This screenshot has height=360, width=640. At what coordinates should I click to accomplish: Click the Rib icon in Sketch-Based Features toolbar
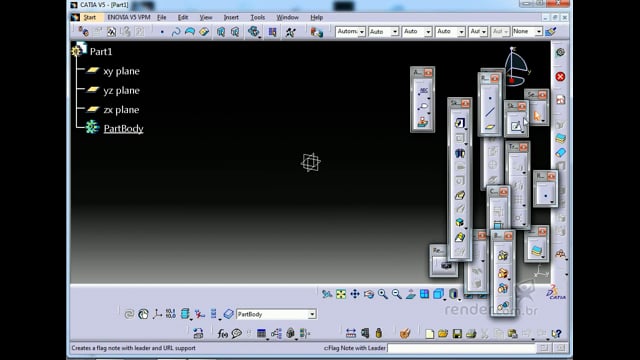(460, 195)
